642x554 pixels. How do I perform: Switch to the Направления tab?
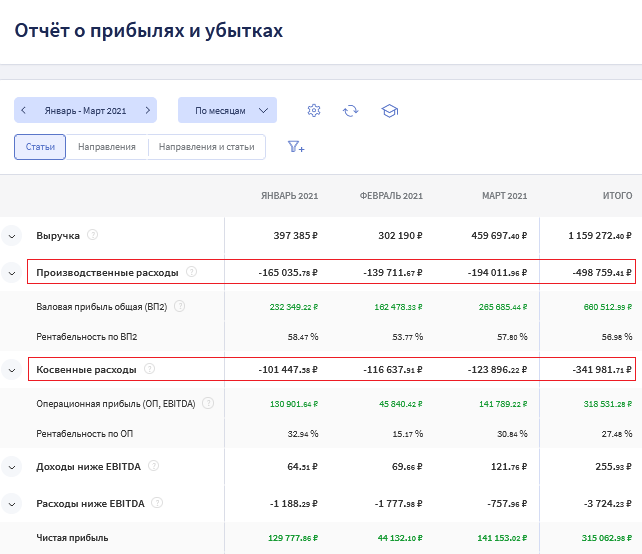click(x=107, y=147)
